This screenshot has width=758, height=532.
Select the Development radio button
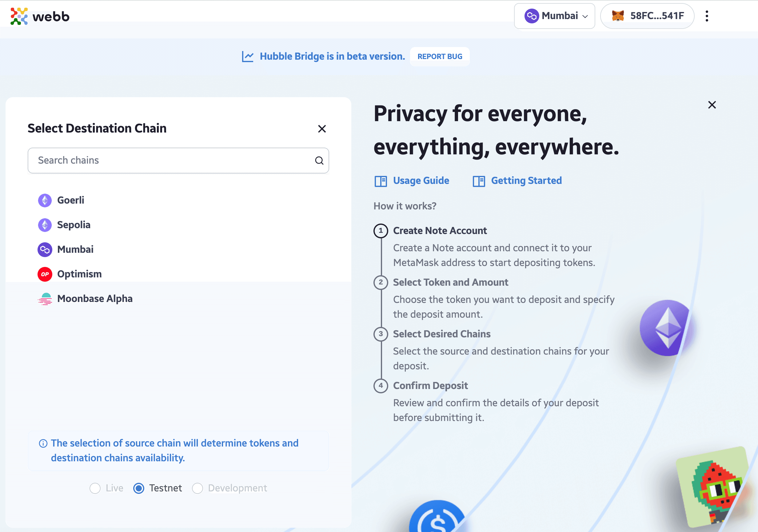(x=197, y=488)
